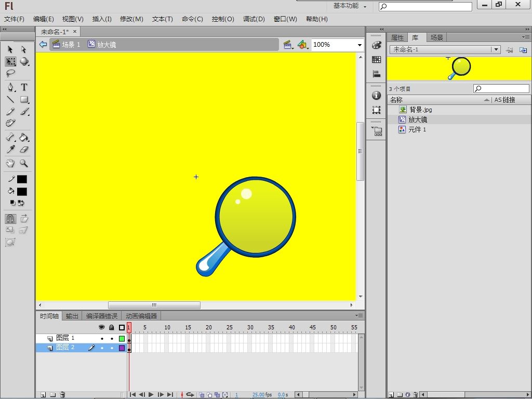Select the Eyedropper tool
The width and height of the screenshot is (532, 399).
[10, 149]
